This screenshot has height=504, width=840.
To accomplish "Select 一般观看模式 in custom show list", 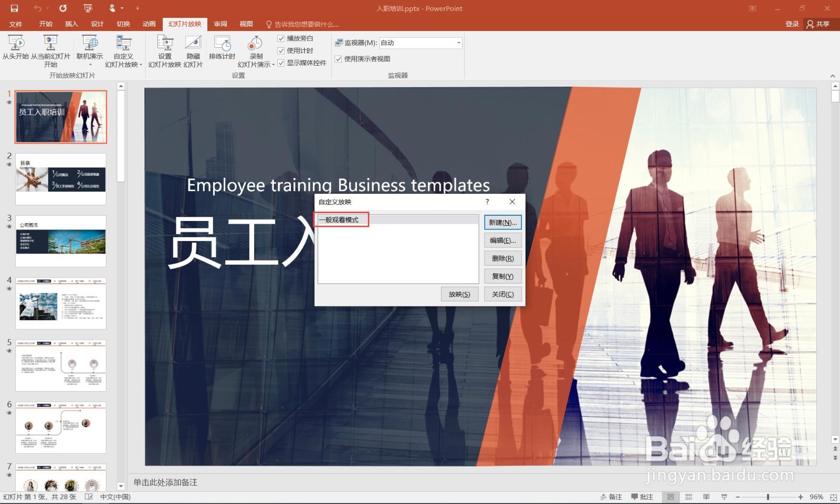I will (398, 219).
